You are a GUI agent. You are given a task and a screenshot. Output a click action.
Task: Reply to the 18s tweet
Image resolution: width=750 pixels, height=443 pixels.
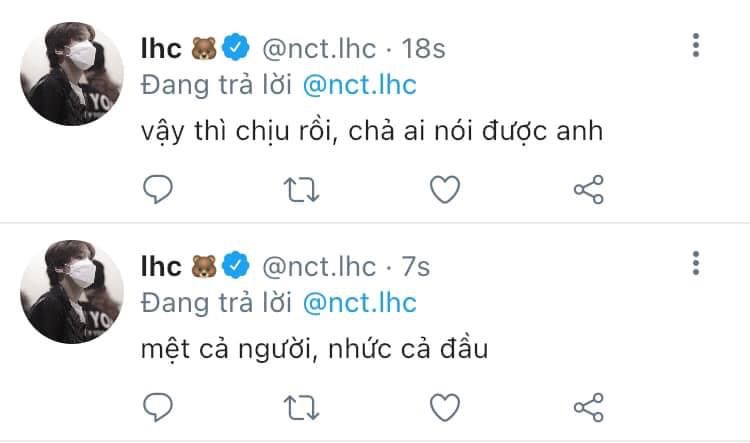point(158,189)
